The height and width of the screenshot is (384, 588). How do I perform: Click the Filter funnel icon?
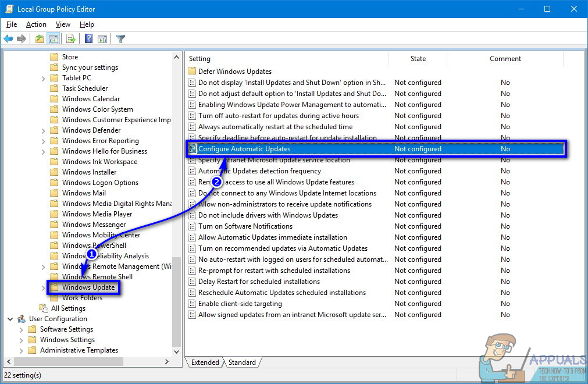click(120, 39)
